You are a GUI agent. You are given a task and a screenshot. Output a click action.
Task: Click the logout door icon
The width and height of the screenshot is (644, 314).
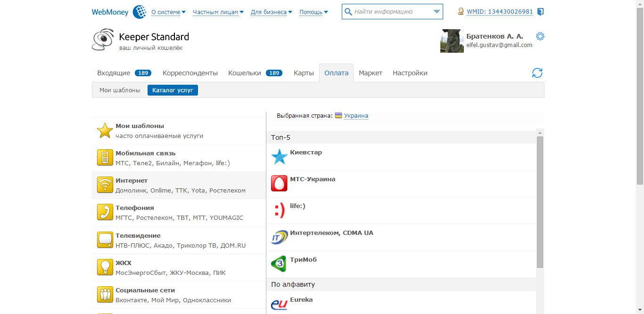[540, 11]
